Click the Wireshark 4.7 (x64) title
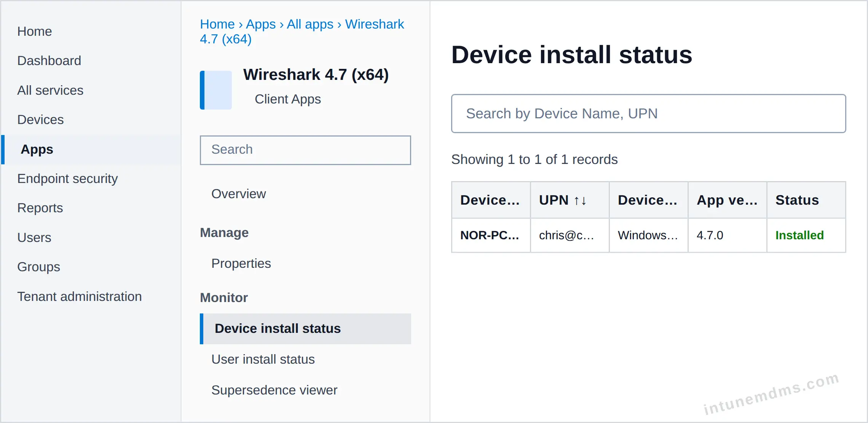The height and width of the screenshot is (423, 868). click(x=316, y=75)
